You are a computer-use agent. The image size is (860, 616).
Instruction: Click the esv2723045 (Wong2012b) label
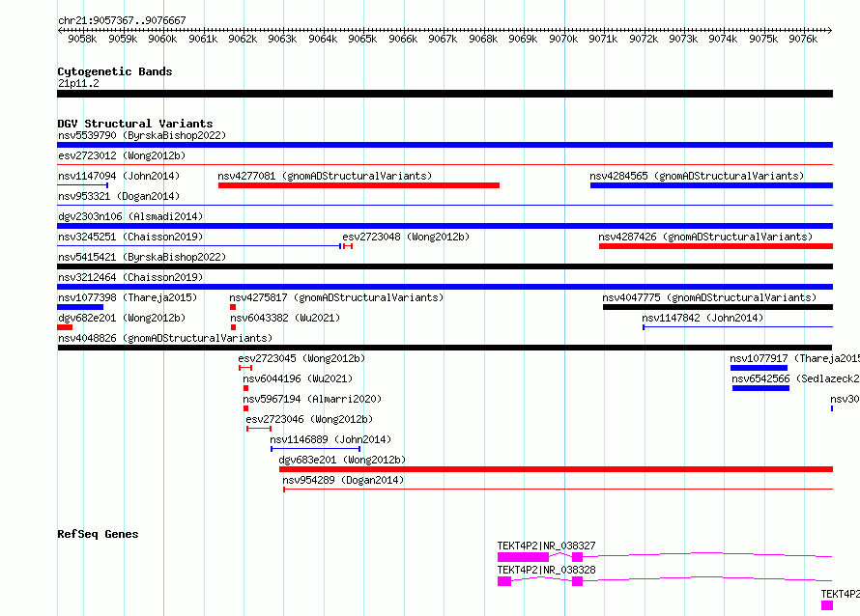click(301, 358)
